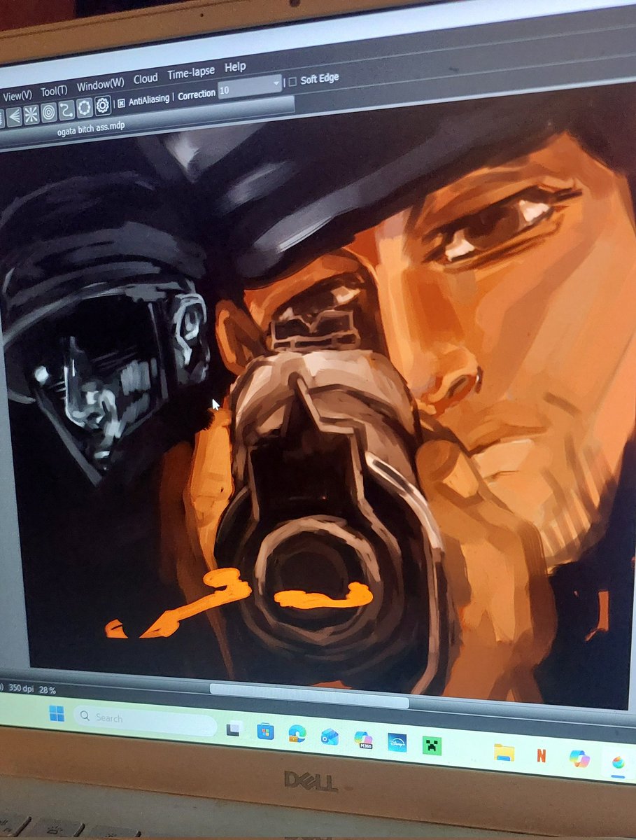Toggle the AntiAliasing checkbox

point(122,102)
